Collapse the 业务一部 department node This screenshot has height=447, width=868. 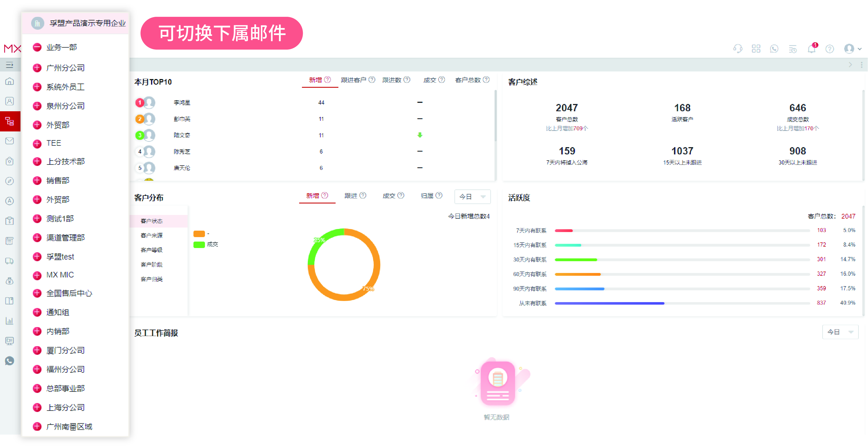(37, 47)
